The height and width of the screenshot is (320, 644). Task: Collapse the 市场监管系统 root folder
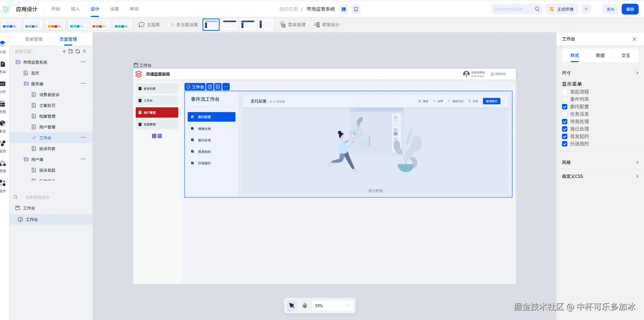[x=18, y=62]
